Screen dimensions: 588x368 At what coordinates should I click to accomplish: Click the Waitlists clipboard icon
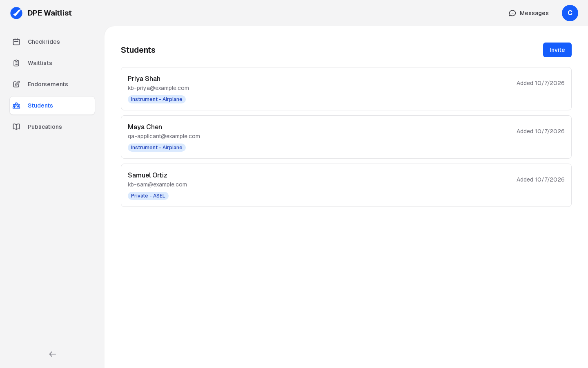(16, 63)
